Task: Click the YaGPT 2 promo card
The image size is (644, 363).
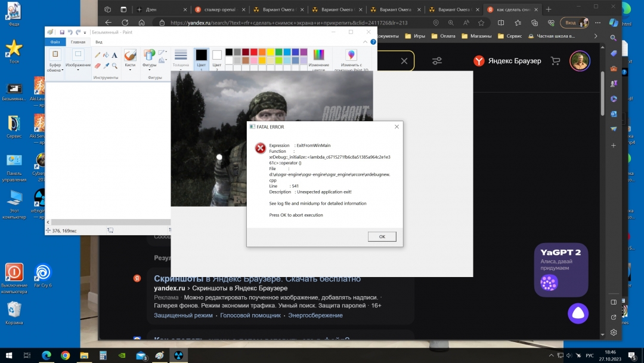Action: point(561,270)
